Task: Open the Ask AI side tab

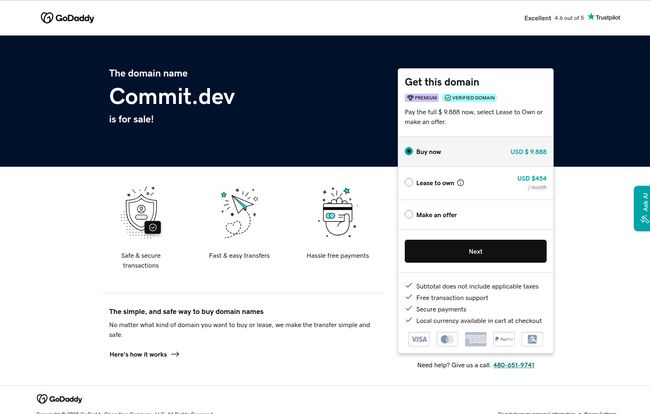Action: pyautogui.click(x=642, y=208)
